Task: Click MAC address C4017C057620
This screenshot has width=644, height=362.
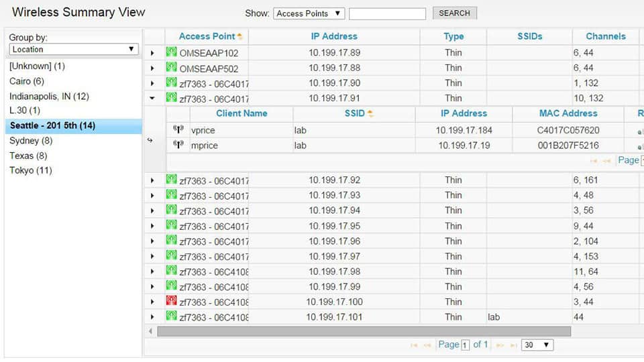Action: point(568,130)
